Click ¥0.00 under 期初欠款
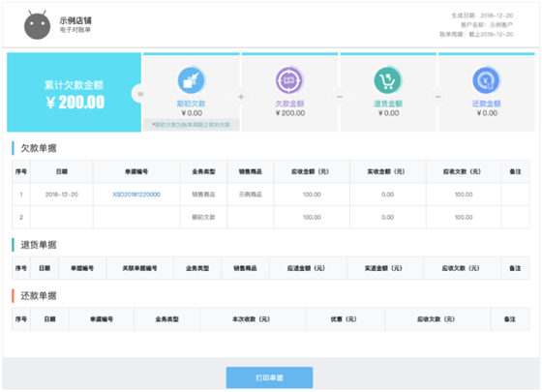This screenshot has width=542, height=392. (x=192, y=113)
